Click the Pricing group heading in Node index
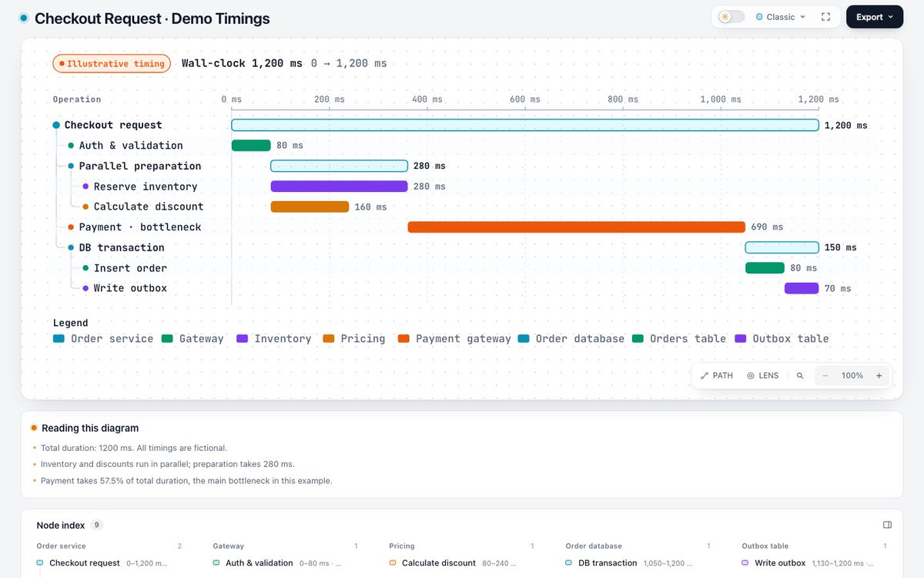The width and height of the screenshot is (924, 578). click(x=402, y=546)
